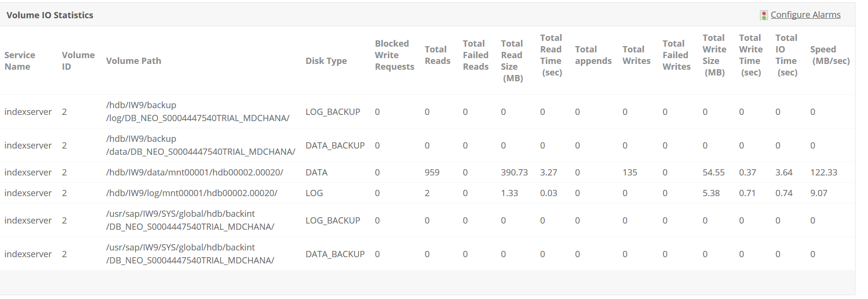Click the Configure Alarms traffic light icon
The width and height of the screenshot is (868, 299).
tap(764, 15)
